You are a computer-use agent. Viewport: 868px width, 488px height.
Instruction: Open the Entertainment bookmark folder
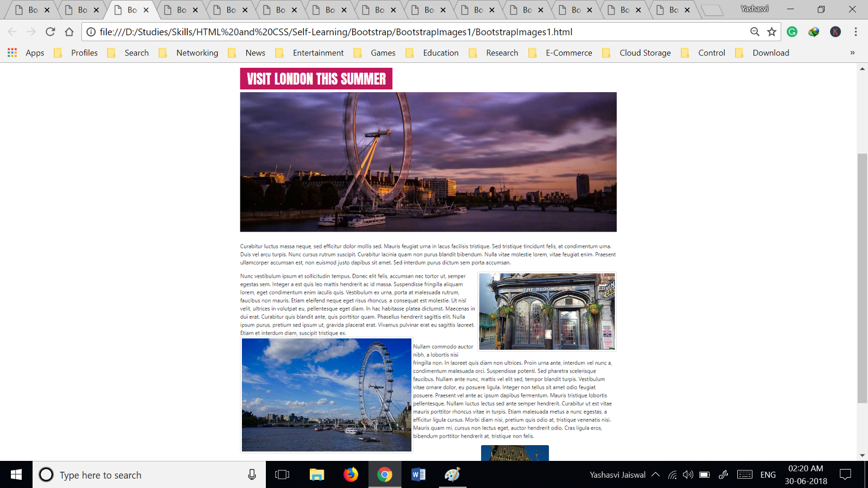310,53
